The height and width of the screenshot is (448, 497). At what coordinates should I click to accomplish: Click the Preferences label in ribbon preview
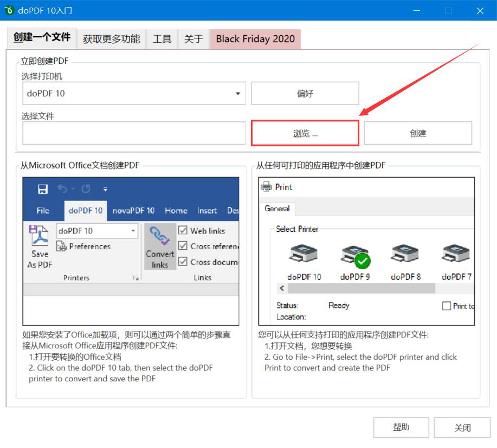[90, 246]
